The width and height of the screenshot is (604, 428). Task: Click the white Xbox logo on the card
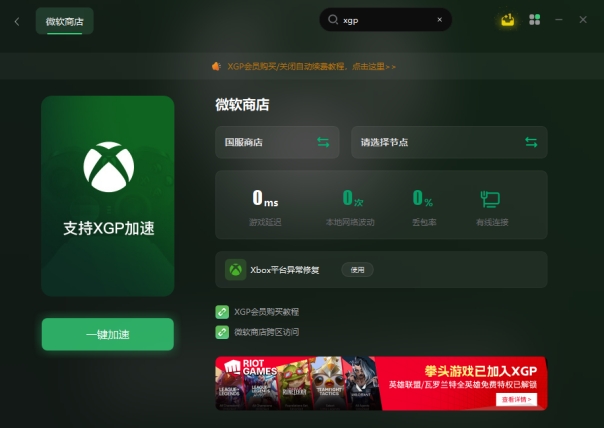[109, 167]
